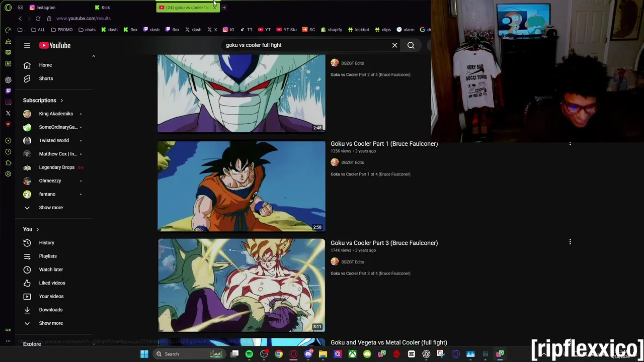The width and height of the screenshot is (644, 362).
Task: Open the SC SoundCloud bookmark
Action: [308, 30]
